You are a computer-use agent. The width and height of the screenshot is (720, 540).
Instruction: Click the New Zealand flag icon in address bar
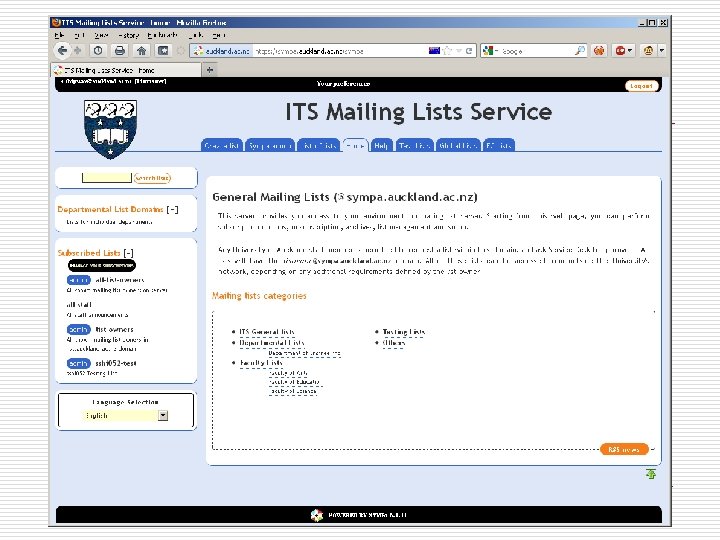click(434, 51)
